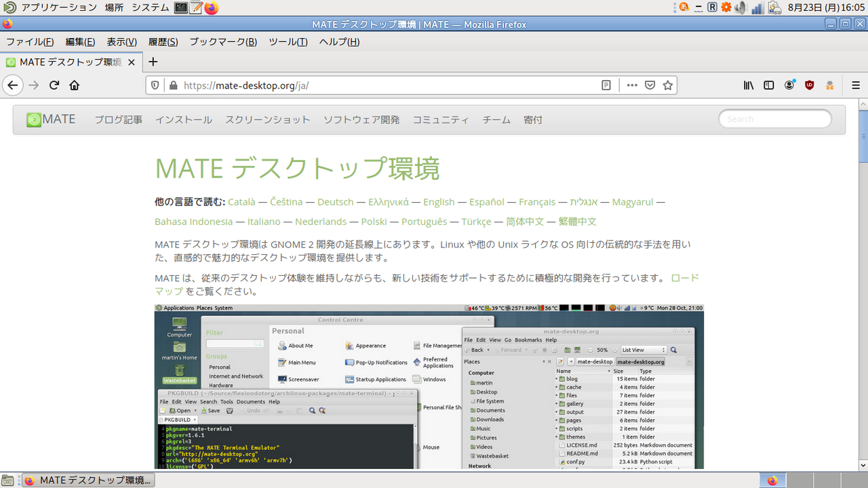The image size is (868, 488).
Task: Click the R indicator in tray
Action: pos(712,7)
